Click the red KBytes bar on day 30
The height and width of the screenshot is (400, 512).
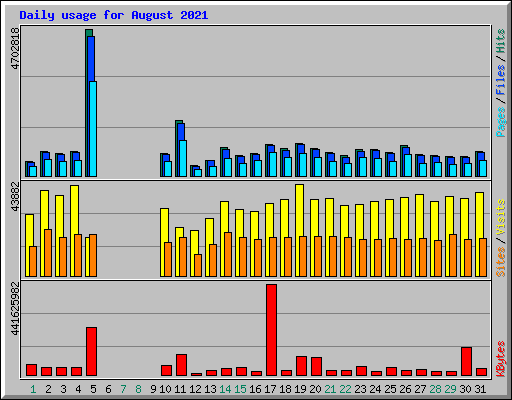click(x=466, y=361)
